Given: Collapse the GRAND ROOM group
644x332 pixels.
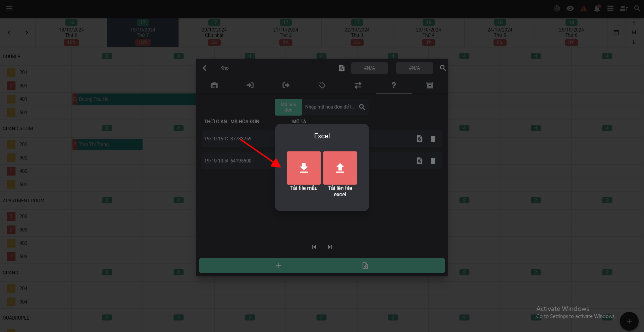Looking at the screenshot, I should pyautogui.click(x=18, y=129).
